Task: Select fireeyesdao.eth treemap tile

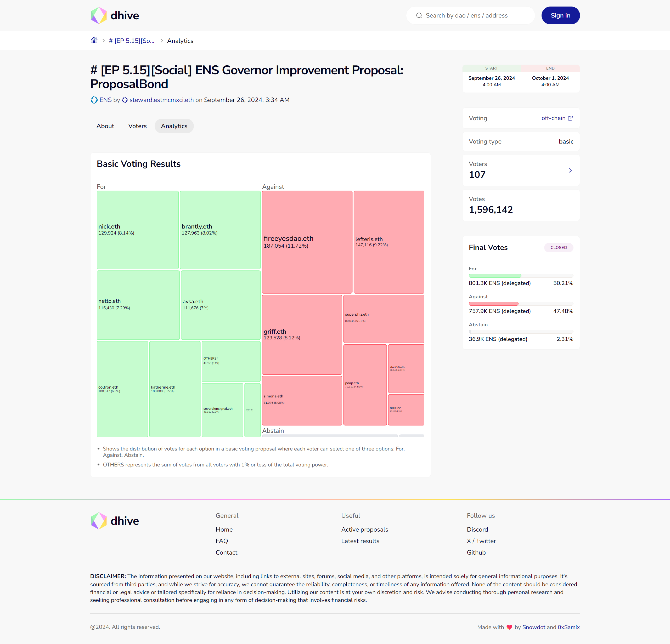Action: (307, 242)
